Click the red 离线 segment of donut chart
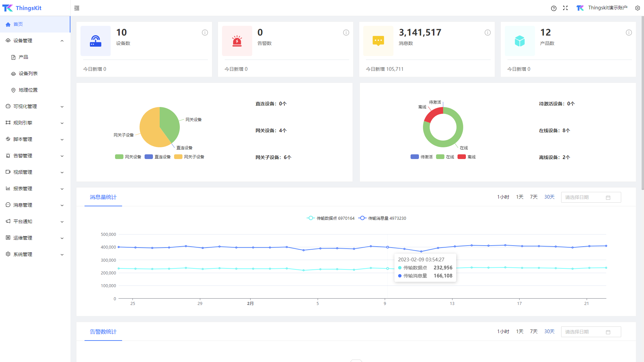The height and width of the screenshot is (362, 644). [x=433, y=114]
